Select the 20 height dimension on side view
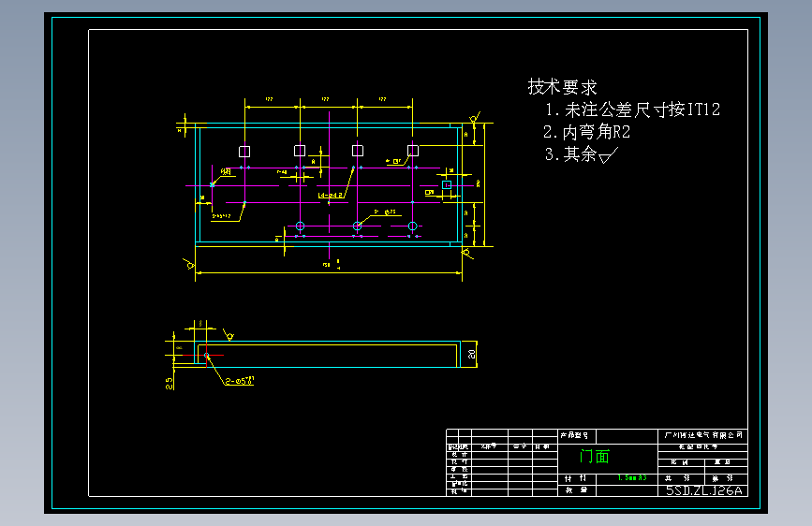The height and width of the screenshot is (526, 812). [x=471, y=354]
